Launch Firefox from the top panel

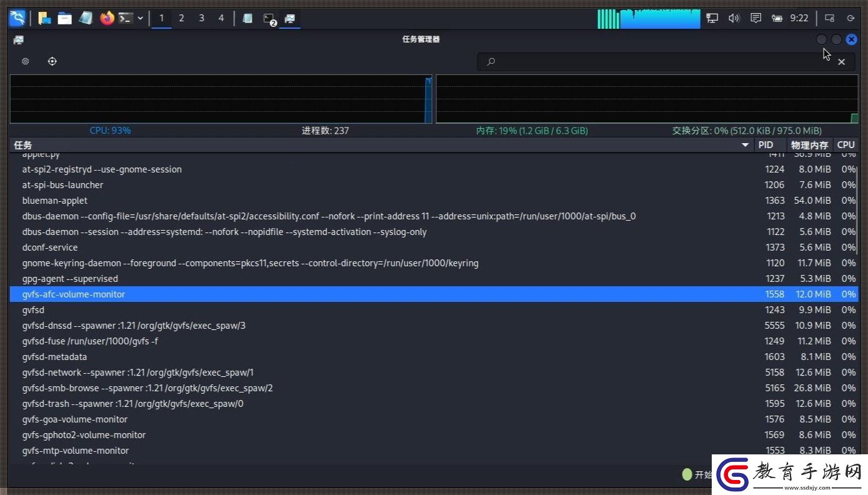pos(107,18)
